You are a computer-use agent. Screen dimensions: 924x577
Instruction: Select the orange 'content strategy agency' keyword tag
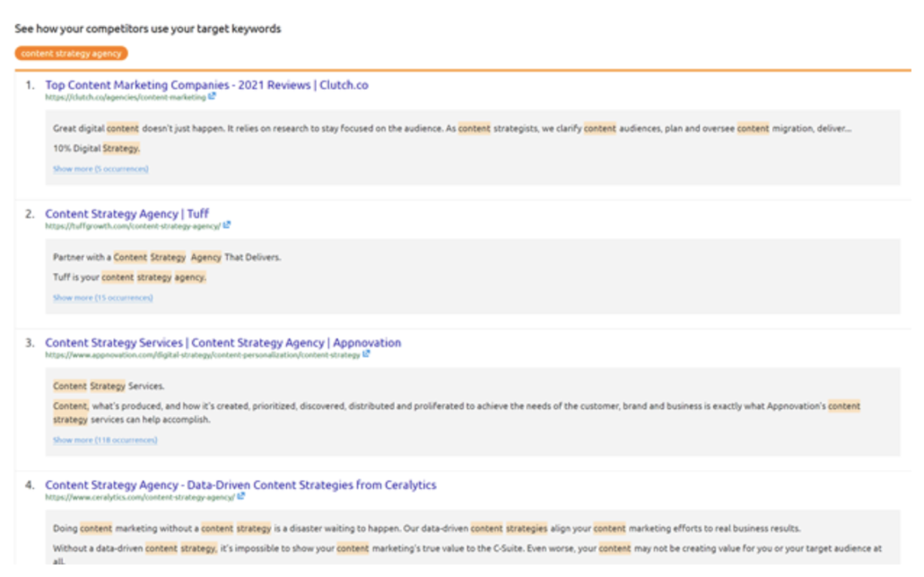click(x=70, y=53)
